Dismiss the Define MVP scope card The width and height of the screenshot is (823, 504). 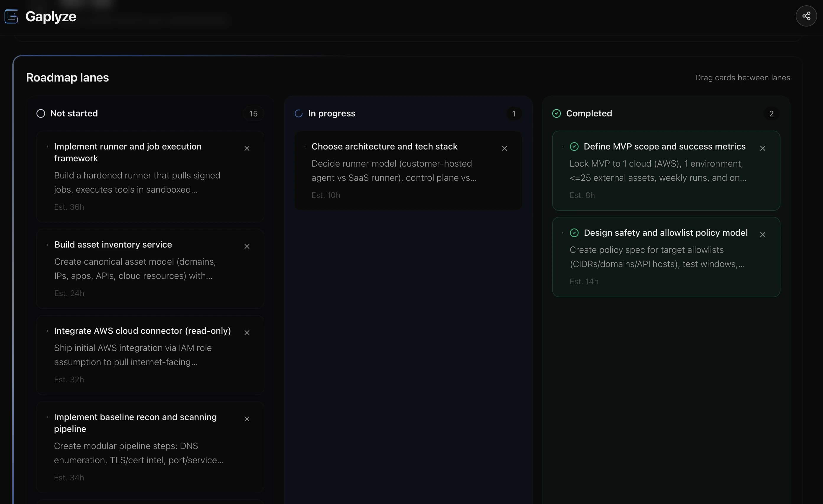(763, 148)
